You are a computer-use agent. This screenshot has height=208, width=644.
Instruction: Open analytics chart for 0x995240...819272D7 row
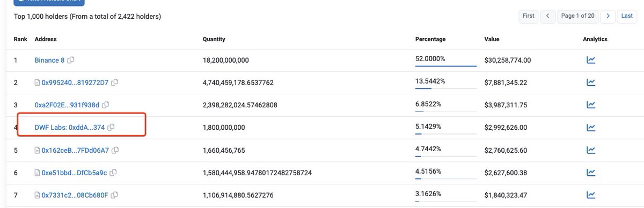[591, 83]
